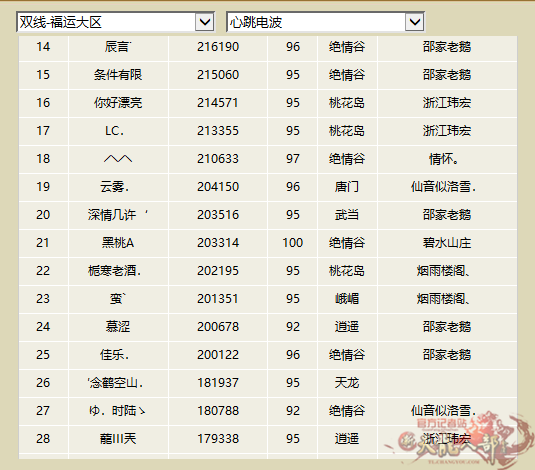This screenshot has width=535, height=470.
Task: Click guild 邵家老鹅 in row 25
Action: click(447, 355)
